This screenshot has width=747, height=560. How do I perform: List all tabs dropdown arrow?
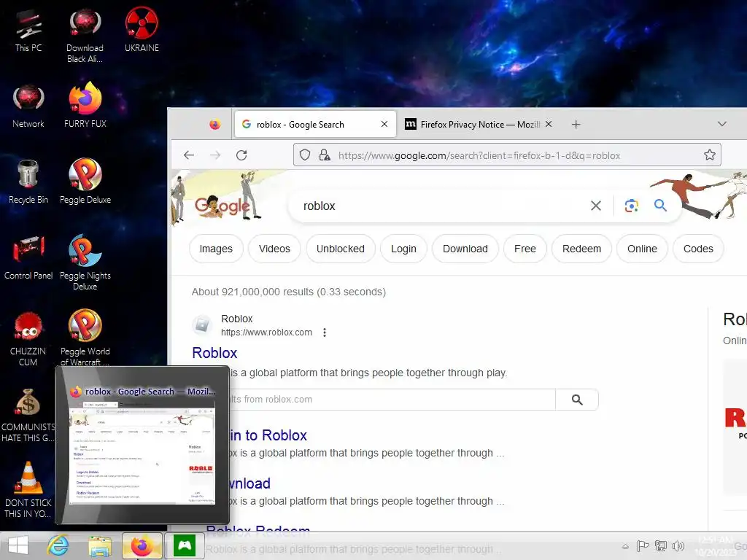(721, 124)
